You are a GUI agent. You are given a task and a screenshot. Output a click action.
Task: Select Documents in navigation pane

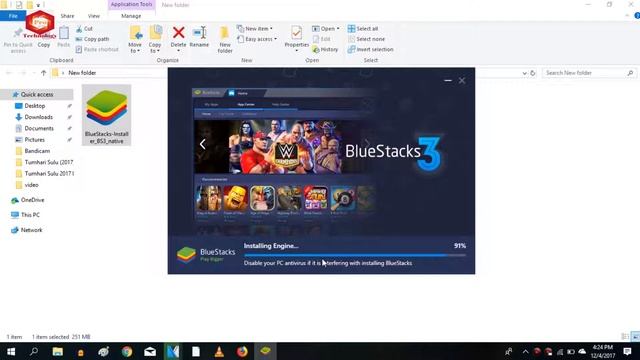pos(39,128)
